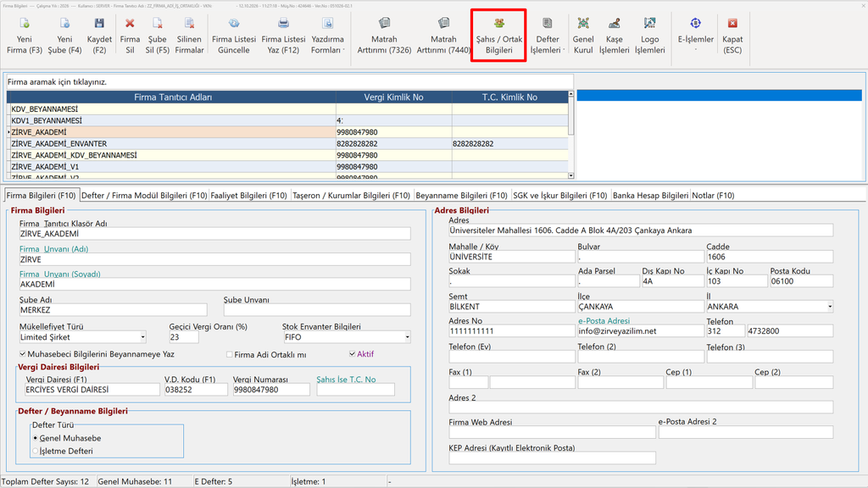
Task: Toggle Muhasebeci Bilgilerini Beyannameye Yaz checkbox
Action: (23, 354)
